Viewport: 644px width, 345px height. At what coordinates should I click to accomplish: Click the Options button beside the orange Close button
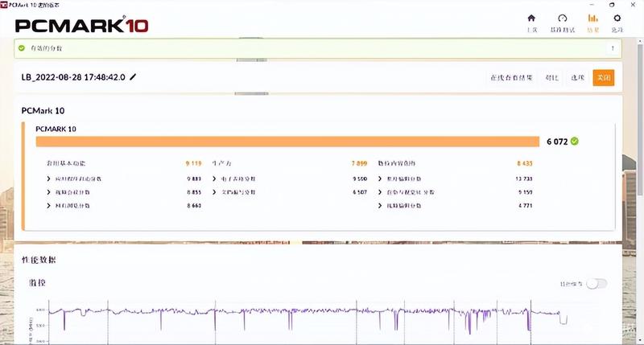tap(577, 77)
